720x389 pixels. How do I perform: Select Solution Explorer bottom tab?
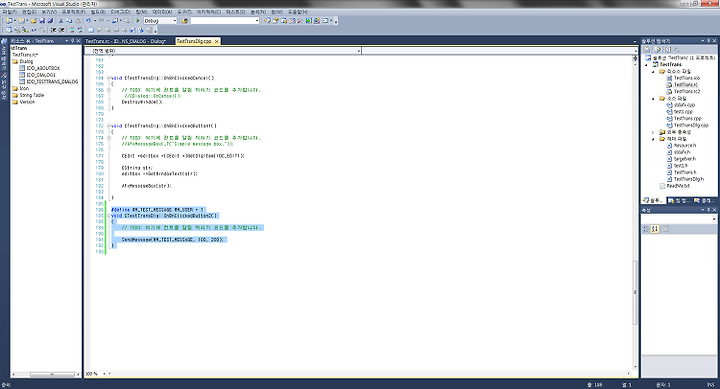coord(653,200)
